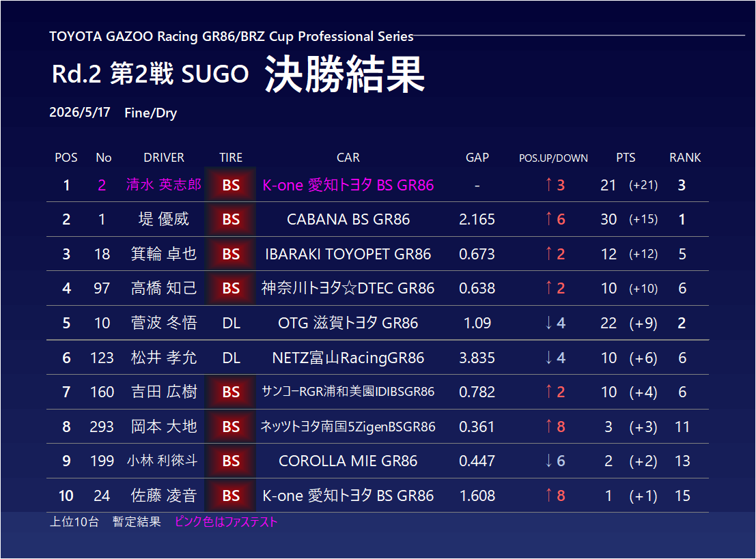Click the up arrow 8 in 岡本 大地's row
Image resolution: width=756 pixels, height=559 pixels.
(x=555, y=427)
